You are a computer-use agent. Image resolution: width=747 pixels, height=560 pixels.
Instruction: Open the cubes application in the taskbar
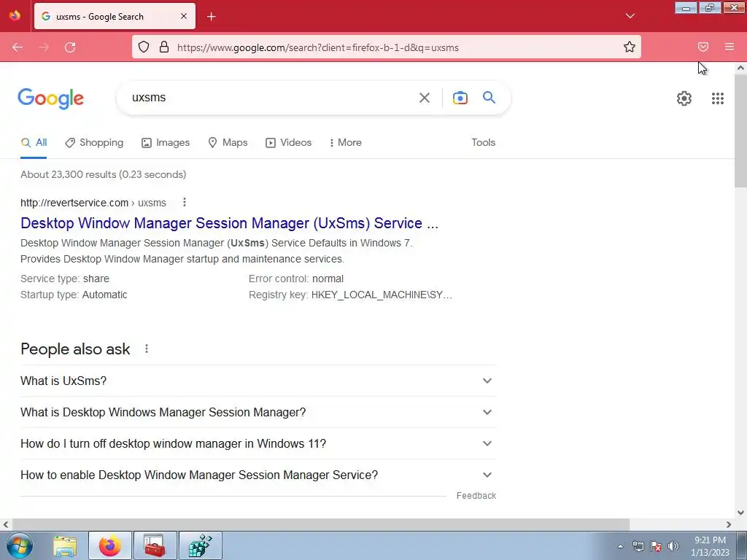click(x=200, y=545)
